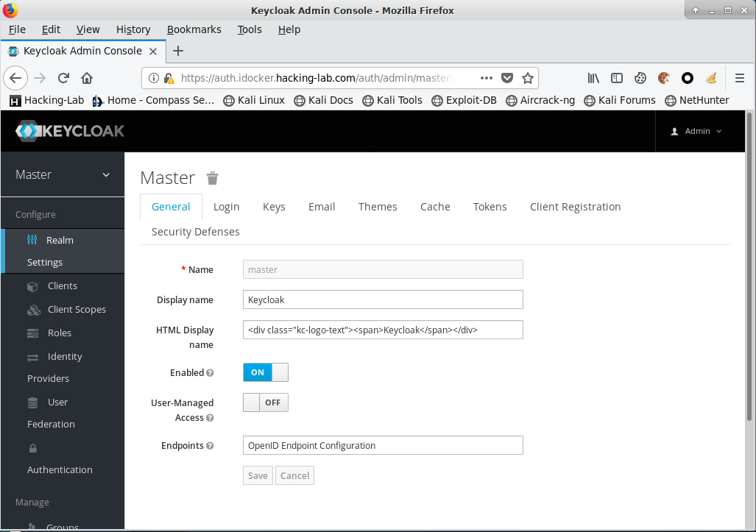The height and width of the screenshot is (532, 756).
Task: Open Exploit-DB bookmark
Action: (464, 100)
